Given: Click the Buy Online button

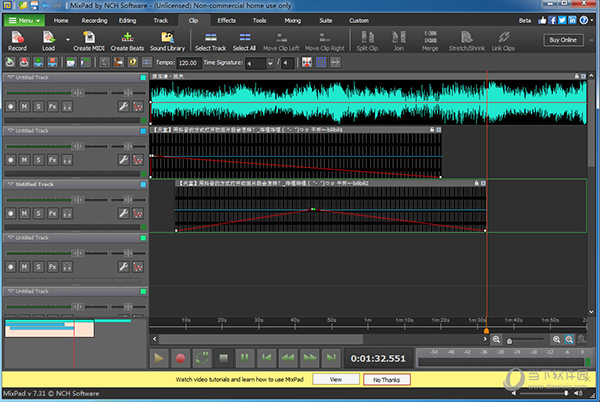Looking at the screenshot, I should point(563,40).
